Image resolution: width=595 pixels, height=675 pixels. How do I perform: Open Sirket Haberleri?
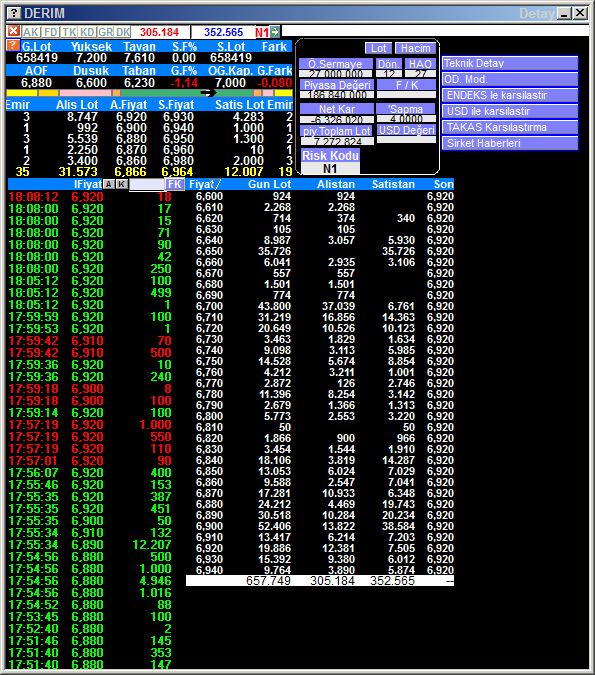[x=509, y=143]
